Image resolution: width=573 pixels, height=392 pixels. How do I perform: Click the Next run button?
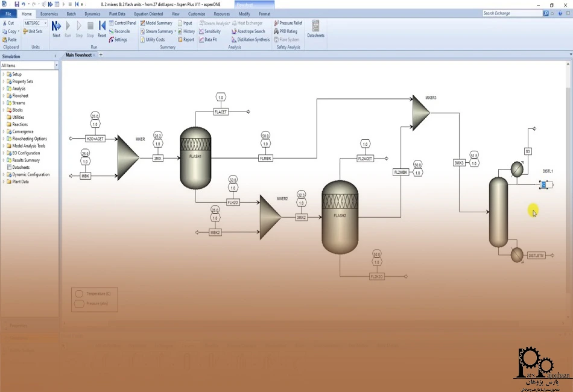click(x=56, y=29)
